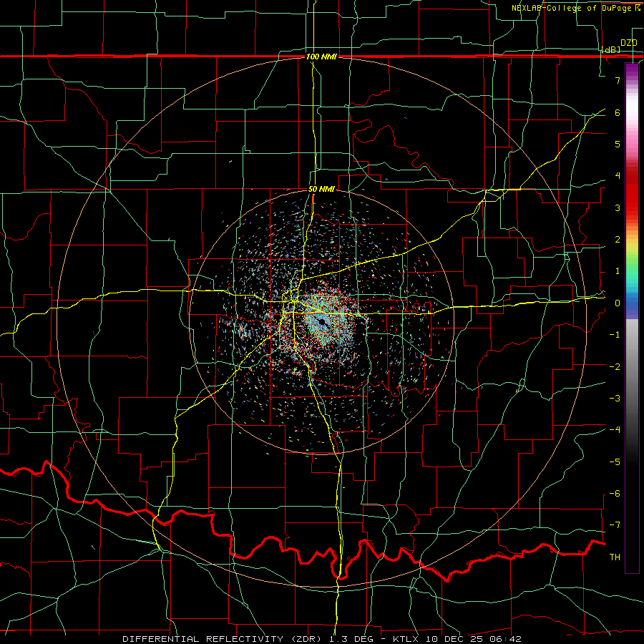This screenshot has width=644, height=644.
Task: Click the ZDR color scale bar
Action: pos(632,318)
